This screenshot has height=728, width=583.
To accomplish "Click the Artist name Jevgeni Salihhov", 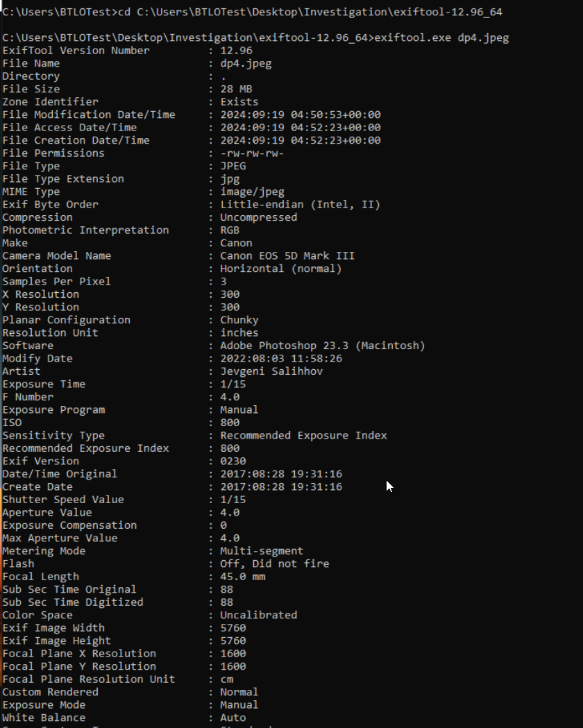I will [x=271, y=371].
